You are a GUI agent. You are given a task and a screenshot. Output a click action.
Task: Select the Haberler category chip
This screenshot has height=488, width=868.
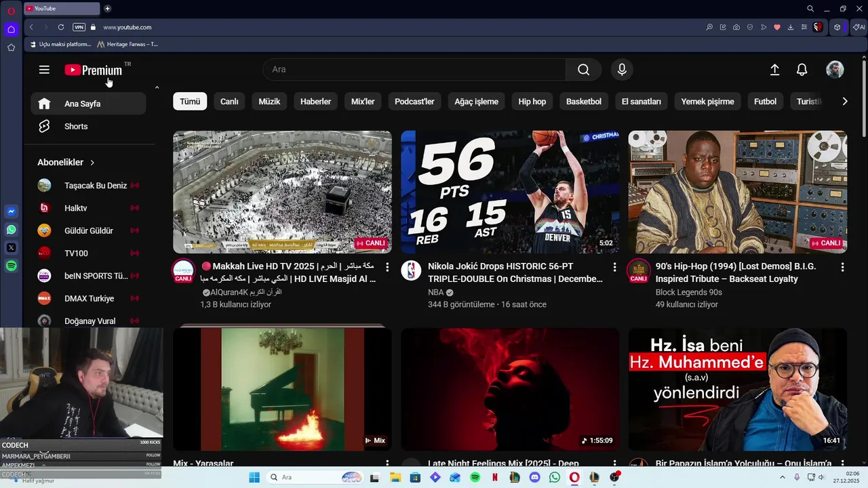315,102
